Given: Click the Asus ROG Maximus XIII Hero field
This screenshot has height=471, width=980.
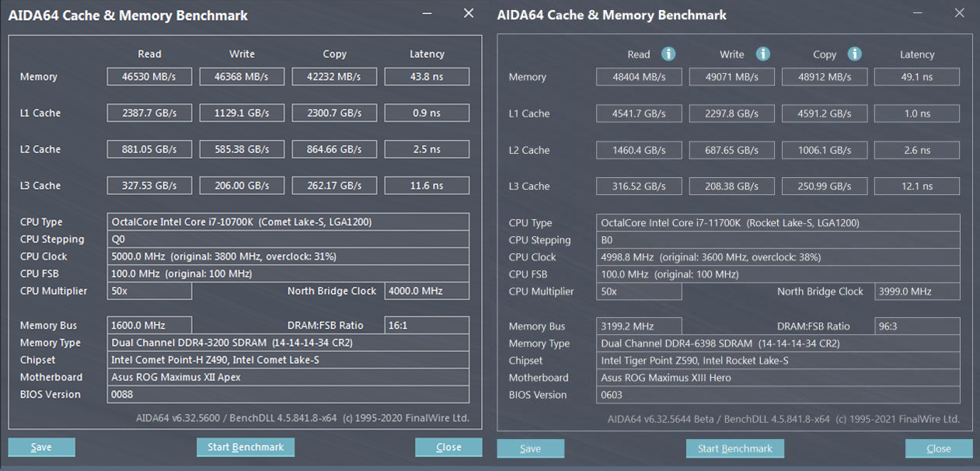Looking at the screenshot, I should (778, 378).
